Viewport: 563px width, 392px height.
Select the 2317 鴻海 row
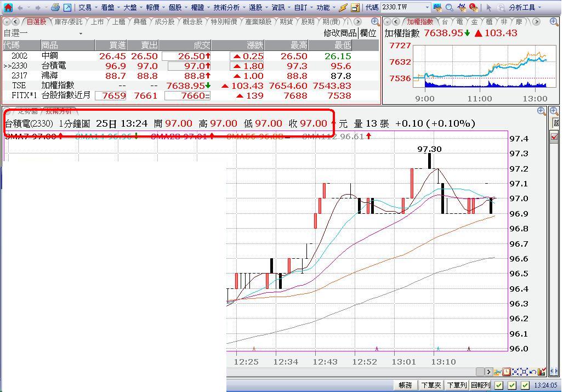(191, 76)
